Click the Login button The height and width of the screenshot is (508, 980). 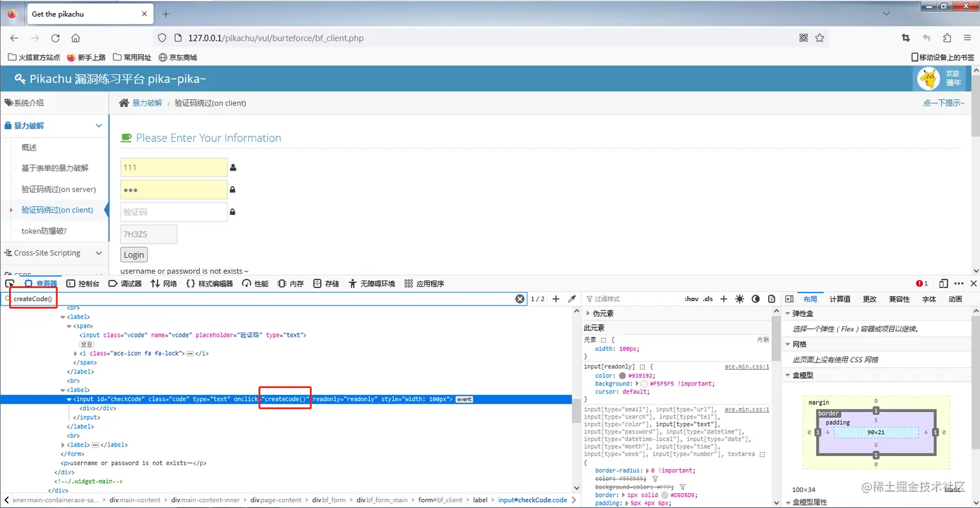point(134,254)
